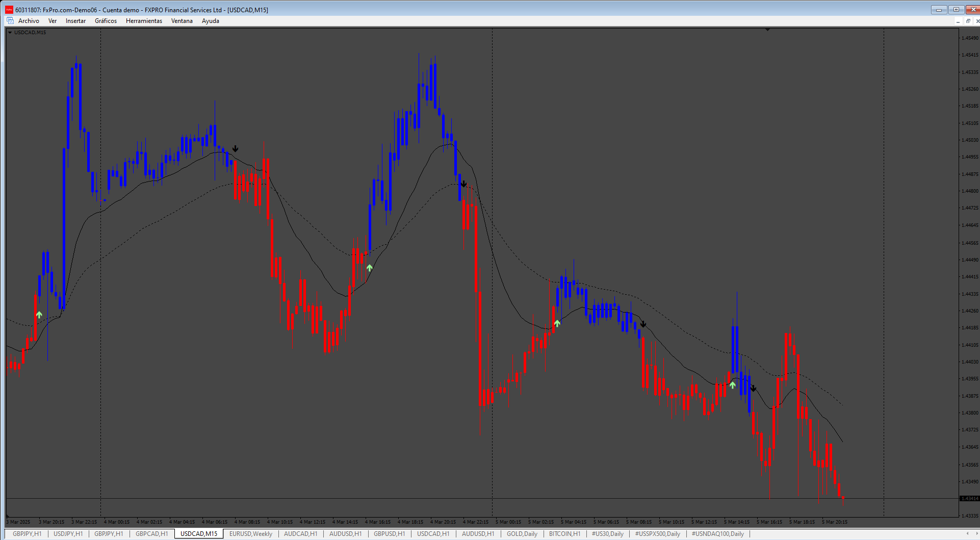Click the black down arrow near 5 Mar 08:15

tap(643, 324)
